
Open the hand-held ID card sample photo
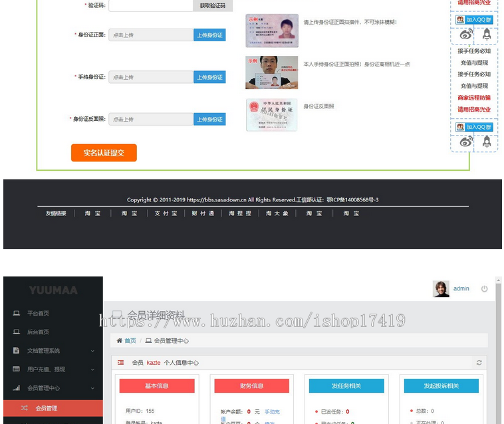[x=271, y=72]
